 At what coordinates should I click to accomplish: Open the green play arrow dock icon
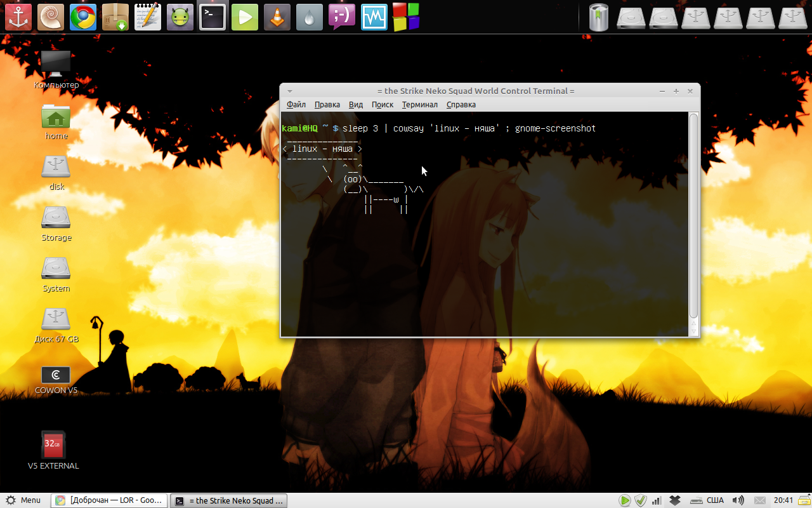[x=245, y=17]
